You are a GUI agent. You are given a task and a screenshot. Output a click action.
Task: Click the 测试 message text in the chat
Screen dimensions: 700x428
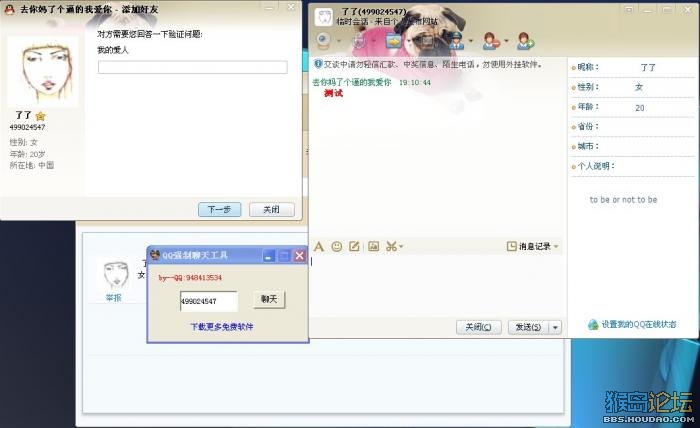pyautogui.click(x=333, y=93)
